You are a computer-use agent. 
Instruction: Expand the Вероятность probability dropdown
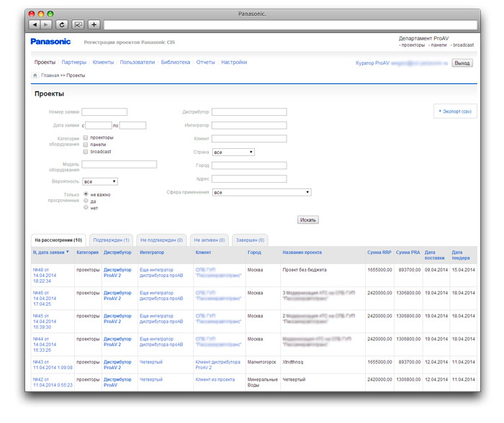[x=100, y=182]
